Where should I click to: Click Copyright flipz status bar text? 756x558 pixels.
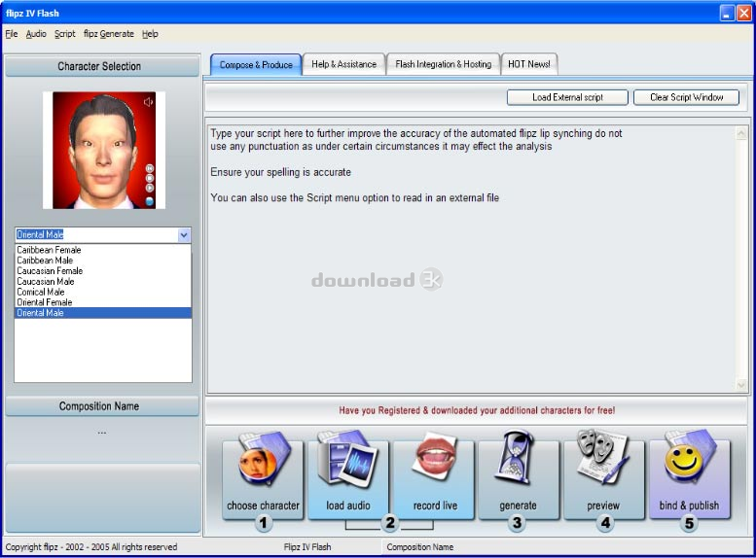pyautogui.click(x=91, y=547)
